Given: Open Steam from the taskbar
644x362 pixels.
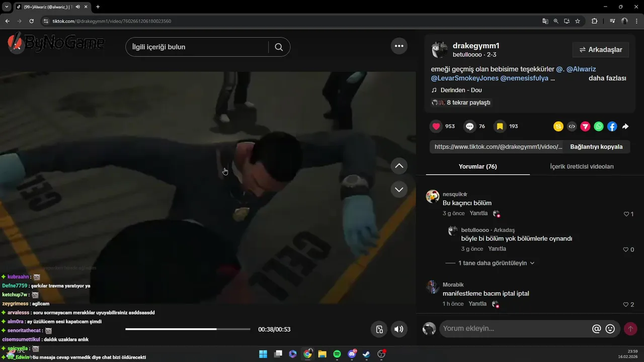Looking at the screenshot, I should (x=367, y=354).
